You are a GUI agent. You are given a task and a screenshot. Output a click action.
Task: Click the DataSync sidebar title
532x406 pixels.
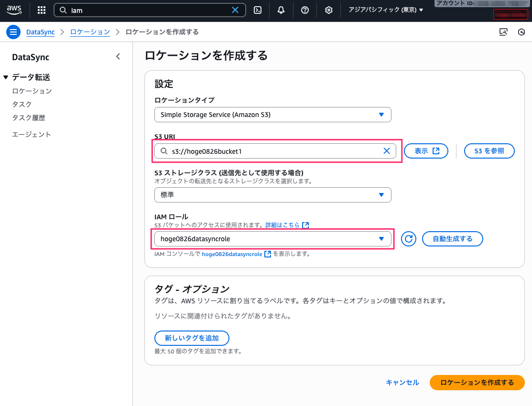point(31,57)
